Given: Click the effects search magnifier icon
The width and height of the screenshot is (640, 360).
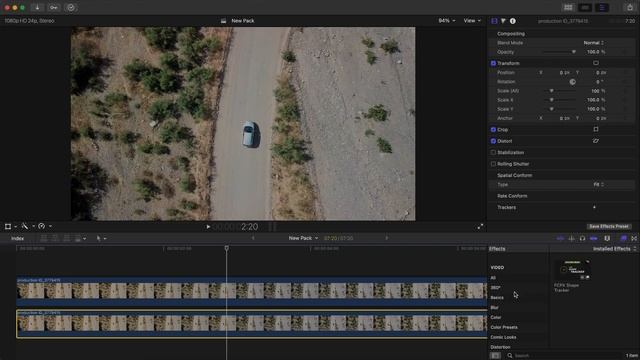Looking at the screenshot, I should [510, 356].
